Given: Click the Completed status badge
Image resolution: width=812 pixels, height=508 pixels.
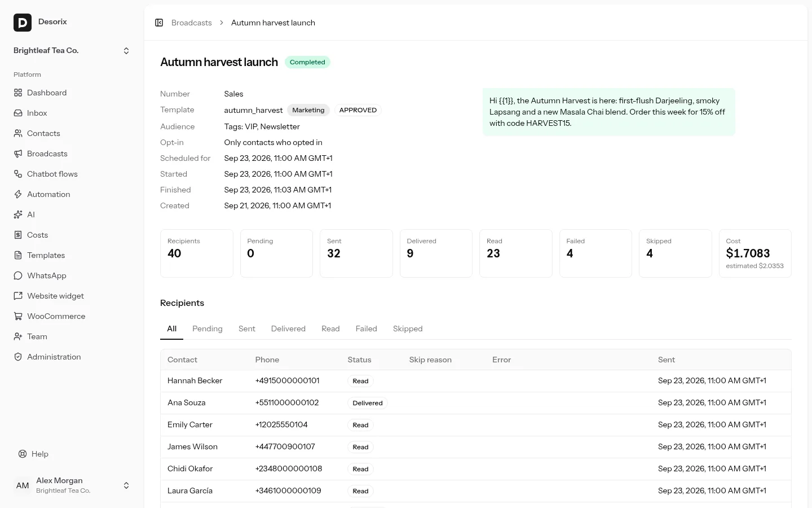Looking at the screenshot, I should click(307, 62).
